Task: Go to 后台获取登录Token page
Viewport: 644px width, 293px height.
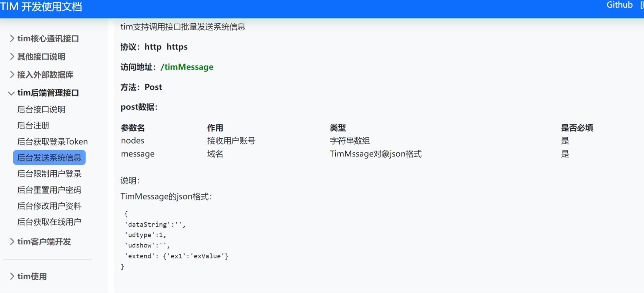Action: 52,142
